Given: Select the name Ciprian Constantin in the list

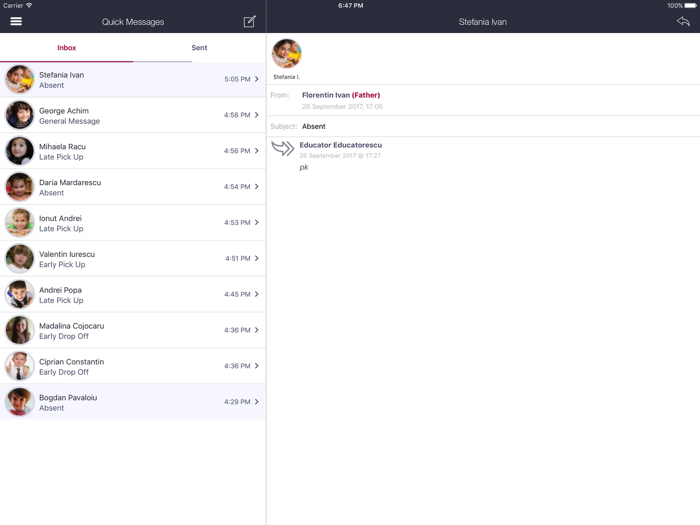Looking at the screenshot, I should (x=71, y=362).
